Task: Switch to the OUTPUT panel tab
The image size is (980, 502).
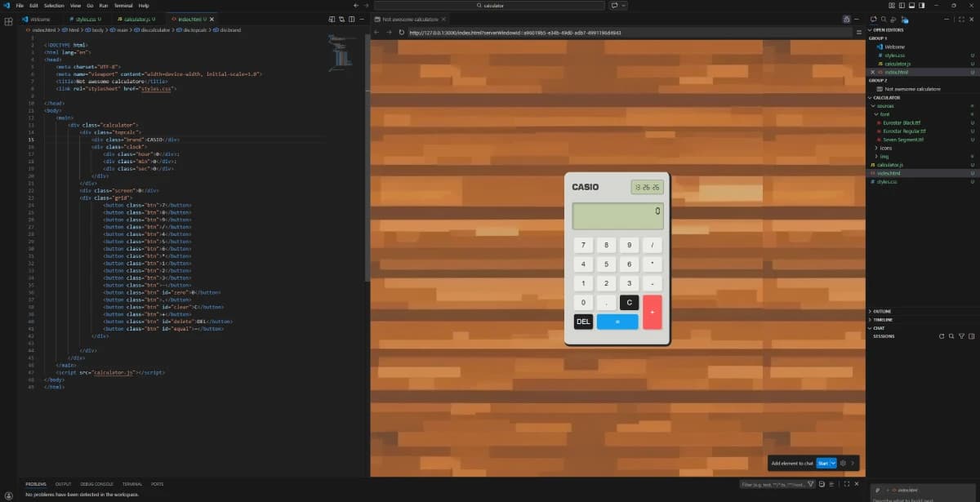Action: coord(63,484)
